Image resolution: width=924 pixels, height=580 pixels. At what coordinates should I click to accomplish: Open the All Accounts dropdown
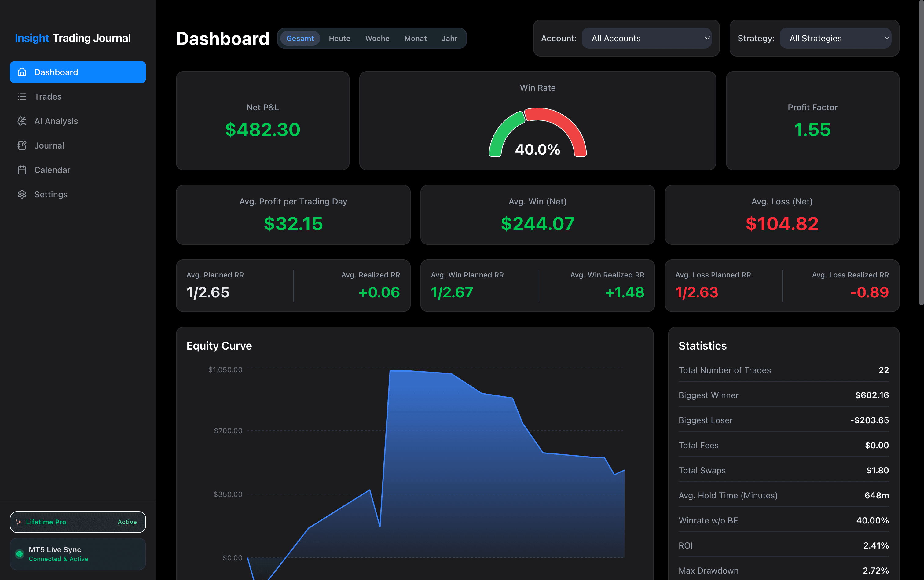click(647, 38)
